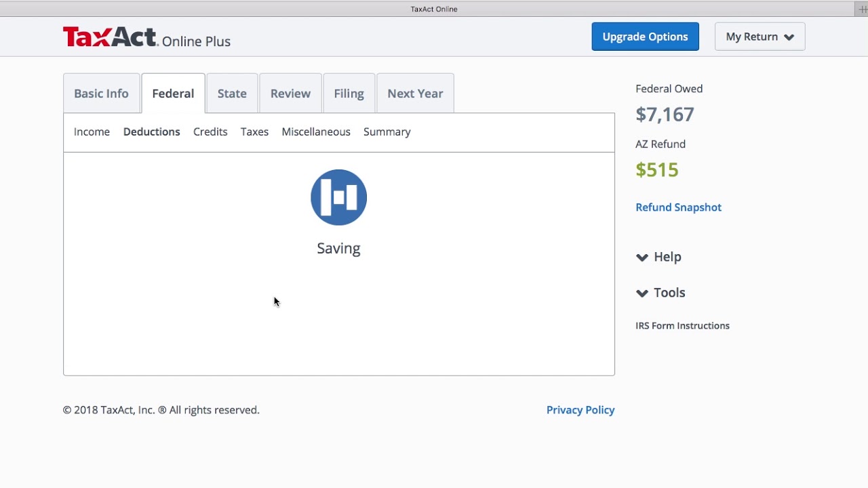Switch to the Filing tab
Screen dimensions: 868x488
point(349,94)
